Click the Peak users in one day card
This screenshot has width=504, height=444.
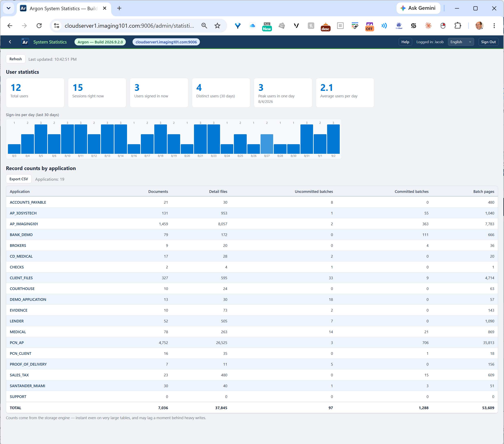click(x=283, y=93)
